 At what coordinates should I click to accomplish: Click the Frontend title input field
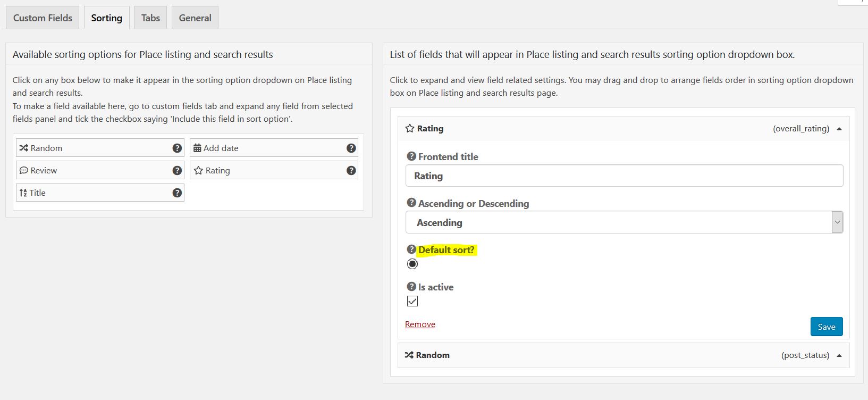[x=624, y=176]
